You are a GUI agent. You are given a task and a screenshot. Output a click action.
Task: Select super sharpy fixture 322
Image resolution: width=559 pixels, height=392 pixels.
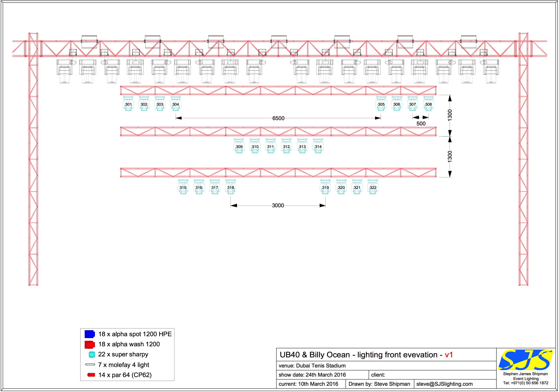click(x=373, y=187)
